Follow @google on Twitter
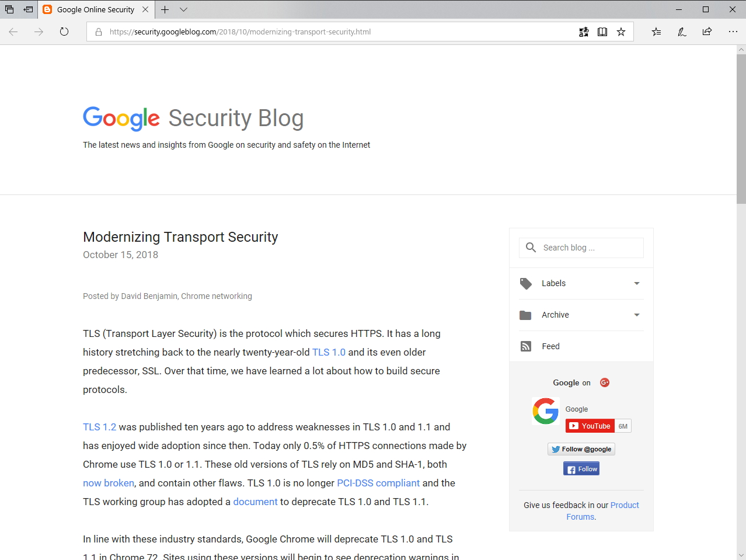Screen dimensions: 746x560 [581, 448]
